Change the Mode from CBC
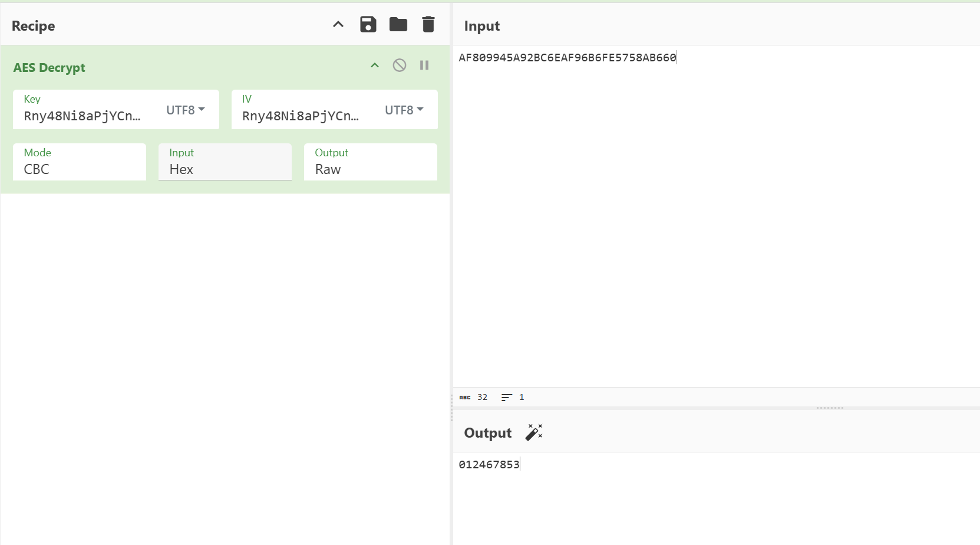Viewport: 980px width, 545px height. click(79, 169)
